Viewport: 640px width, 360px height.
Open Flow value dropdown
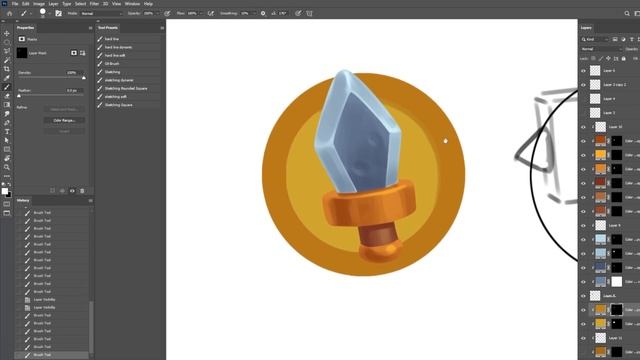(x=201, y=13)
